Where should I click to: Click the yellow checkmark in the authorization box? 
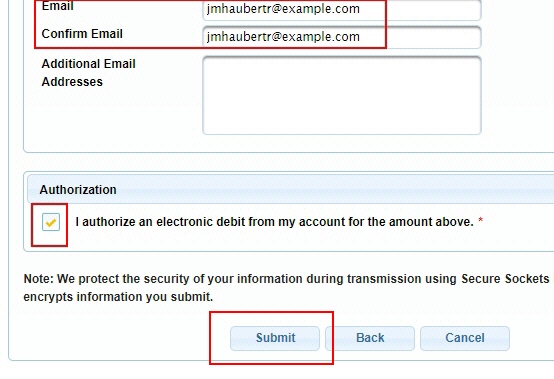pos(51,223)
